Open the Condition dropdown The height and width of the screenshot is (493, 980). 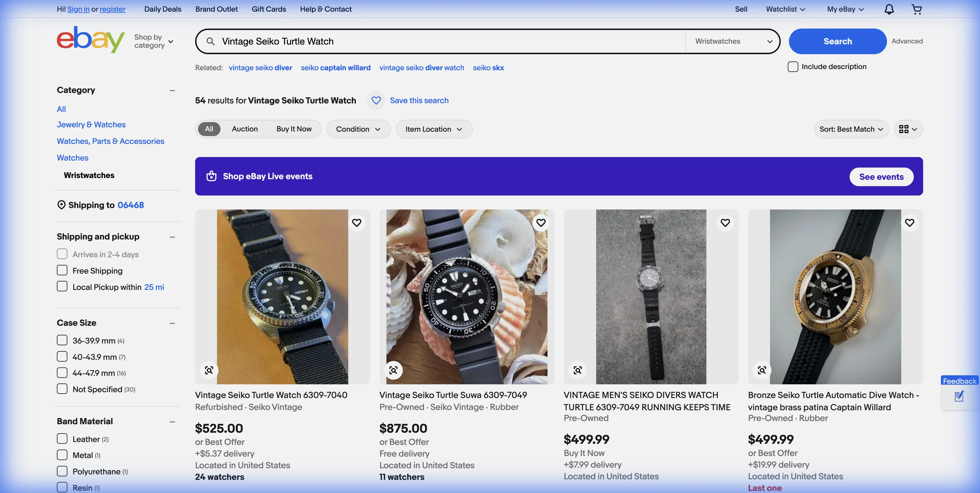point(358,129)
